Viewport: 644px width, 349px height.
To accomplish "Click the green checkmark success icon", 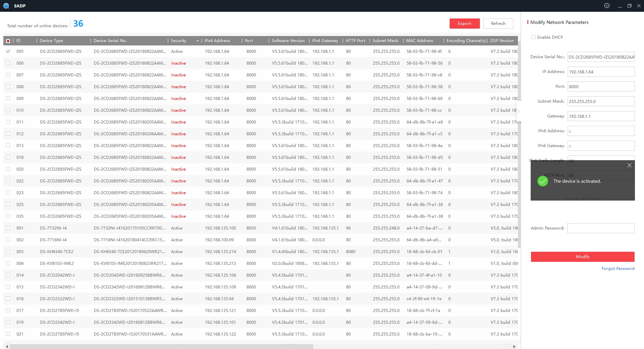I will click(543, 181).
